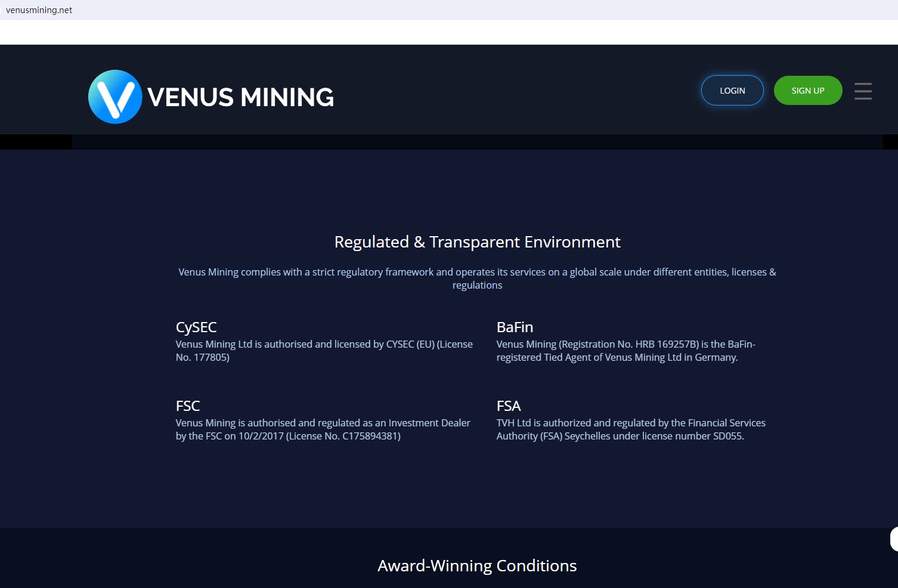
Task: Click the strict regulatory framework intro sentence
Action: [x=477, y=278]
